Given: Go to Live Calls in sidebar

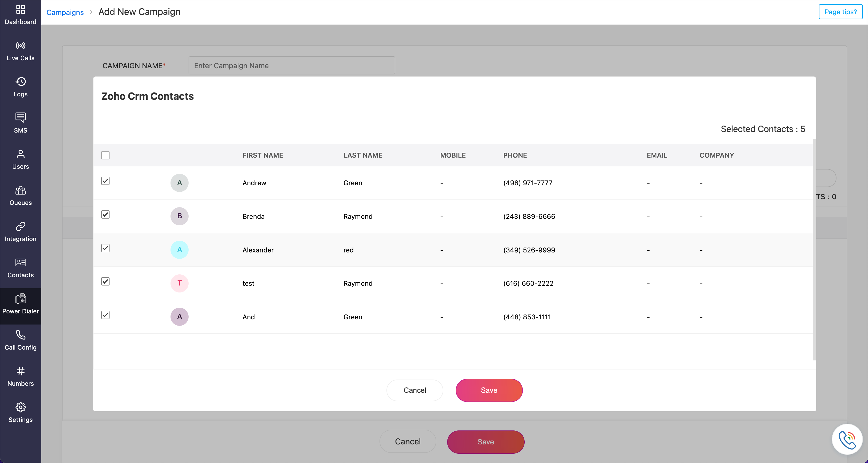Looking at the screenshot, I should point(21,51).
